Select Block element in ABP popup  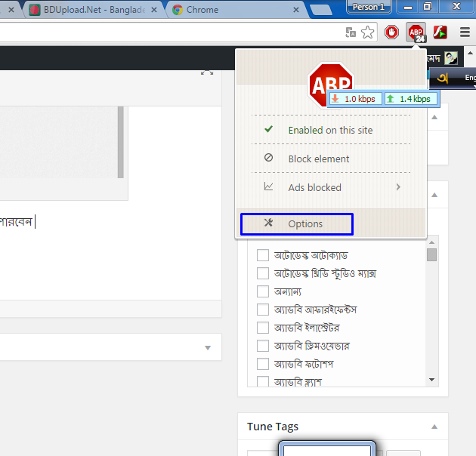(331, 159)
